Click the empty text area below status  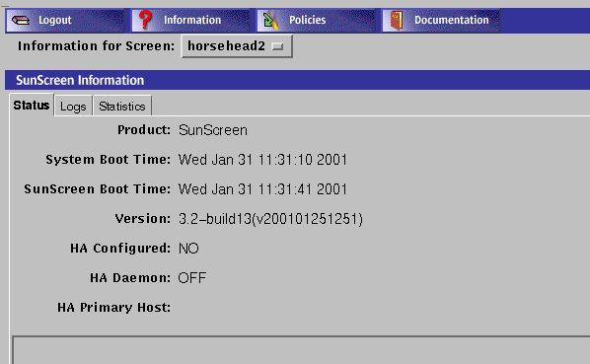pos(301,350)
